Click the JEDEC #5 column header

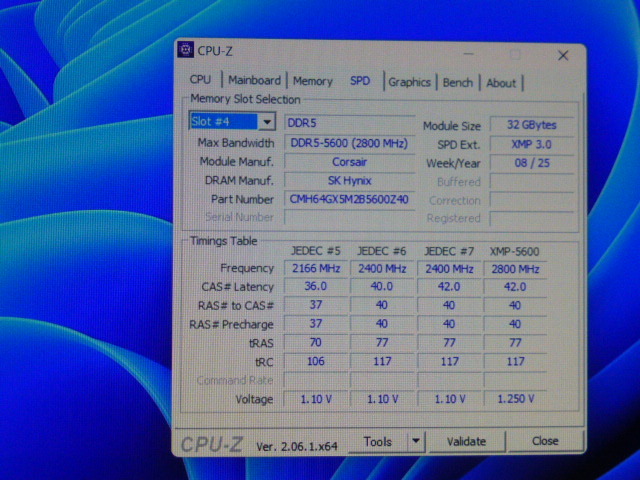pyautogui.click(x=316, y=251)
